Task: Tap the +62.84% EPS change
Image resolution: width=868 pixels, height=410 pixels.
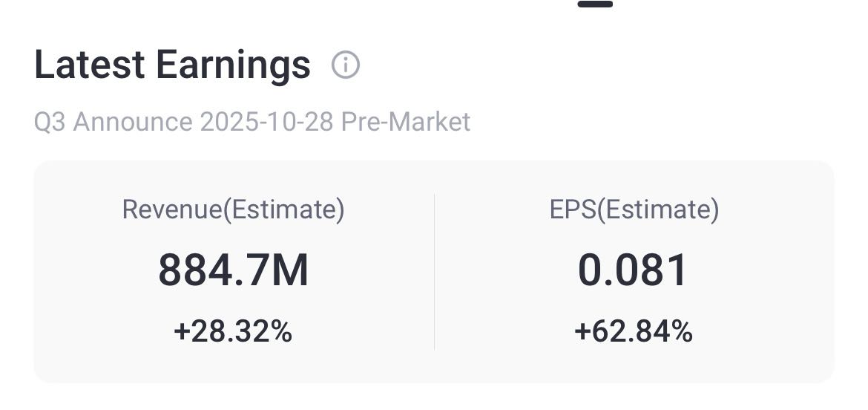Action: 634,331
